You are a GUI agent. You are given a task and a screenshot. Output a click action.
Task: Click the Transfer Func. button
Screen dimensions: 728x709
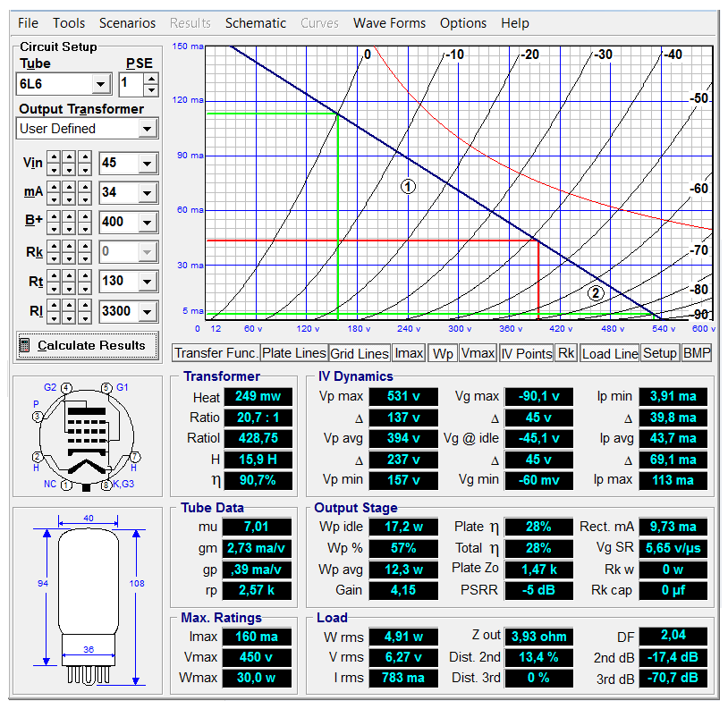[x=216, y=353]
